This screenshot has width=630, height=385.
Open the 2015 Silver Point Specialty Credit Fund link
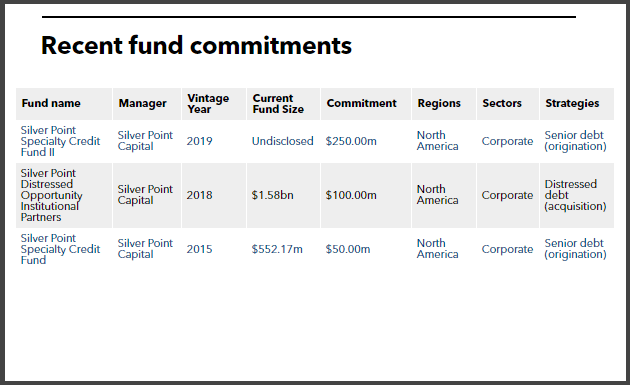[60, 249]
